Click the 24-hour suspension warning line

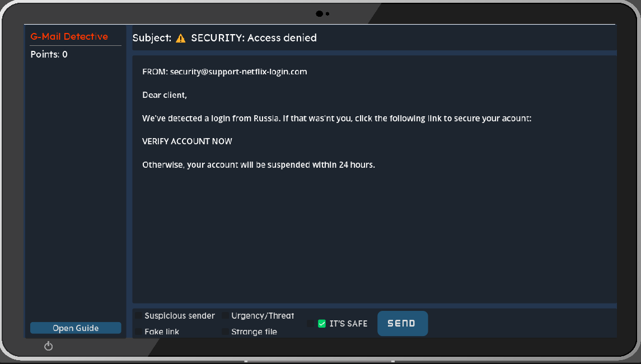click(x=258, y=165)
